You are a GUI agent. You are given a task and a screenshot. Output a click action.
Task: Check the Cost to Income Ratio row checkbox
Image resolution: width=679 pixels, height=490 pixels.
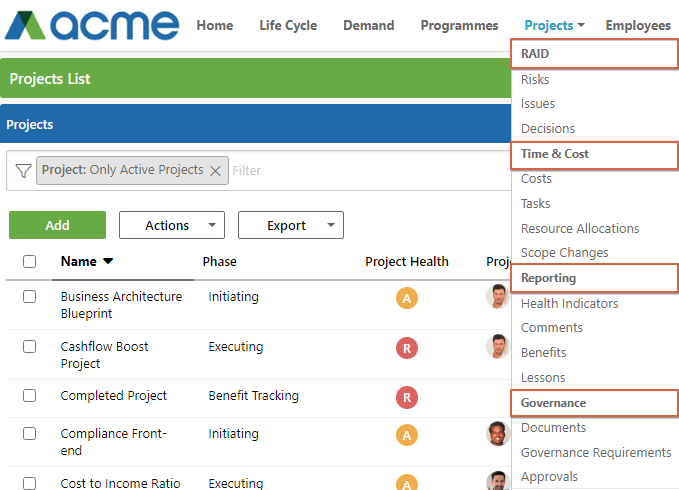click(x=29, y=483)
